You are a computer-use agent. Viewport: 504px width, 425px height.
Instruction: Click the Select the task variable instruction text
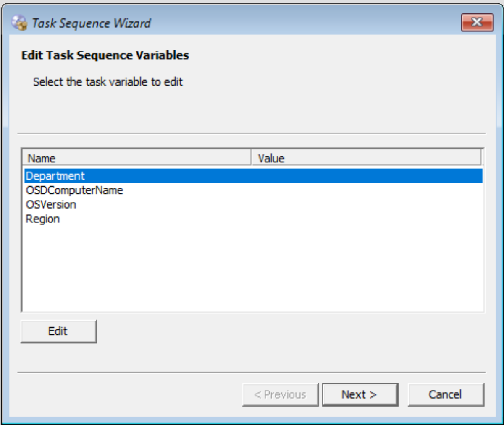click(108, 81)
